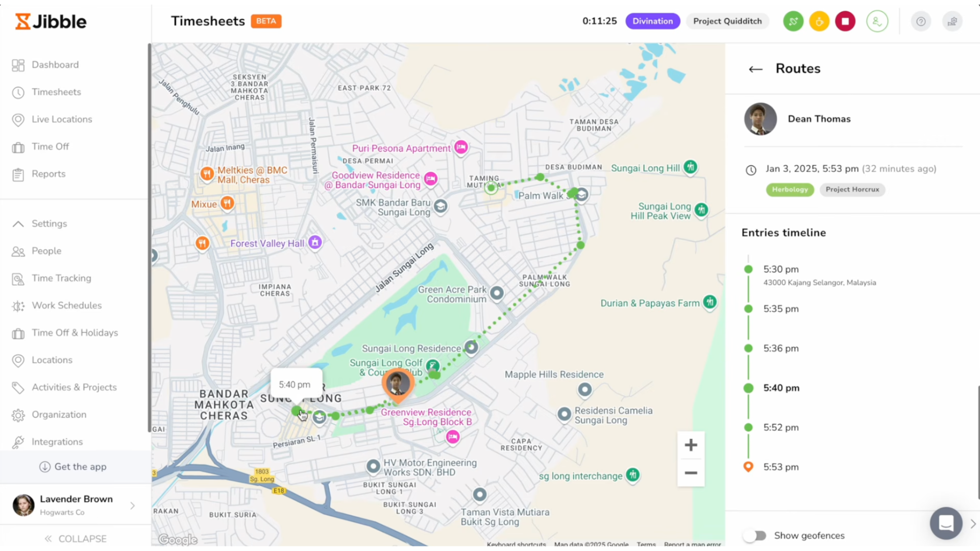Image resolution: width=980 pixels, height=551 pixels.
Task: Click the Jibble logo
Action: [x=51, y=21]
